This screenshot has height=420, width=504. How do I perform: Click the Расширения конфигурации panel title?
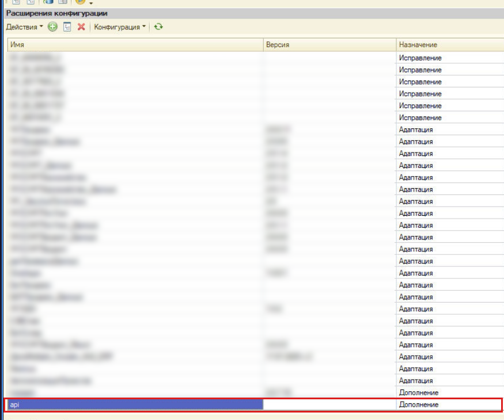click(57, 13)
